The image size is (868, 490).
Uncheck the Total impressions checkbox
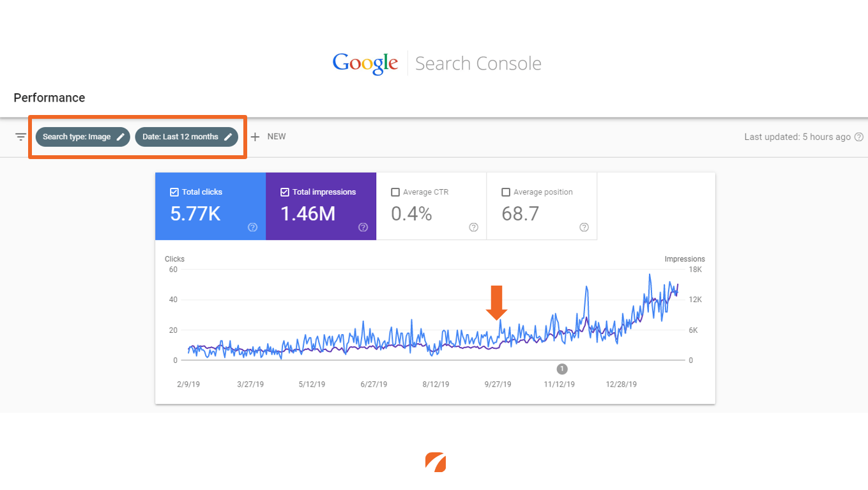click(285, 192)
